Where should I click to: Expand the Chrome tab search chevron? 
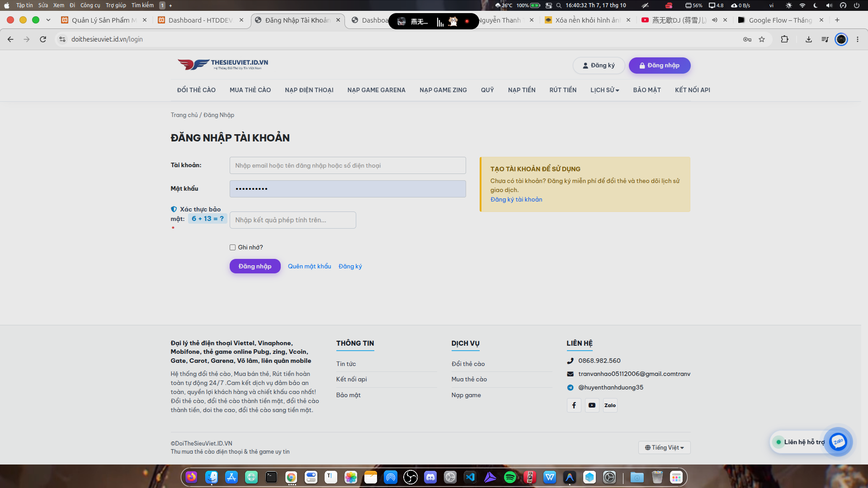[x=48, y=20]
